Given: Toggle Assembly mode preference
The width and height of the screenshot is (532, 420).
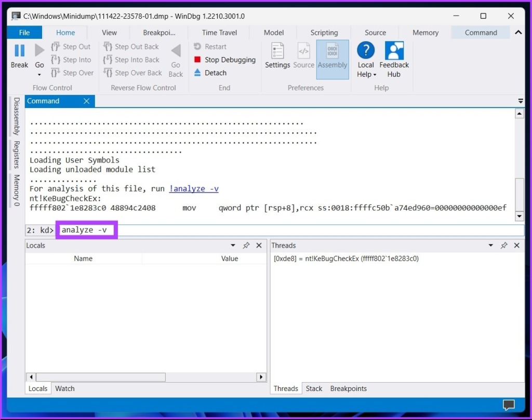Looking at the screenshot, I should (x=332, y=60).
